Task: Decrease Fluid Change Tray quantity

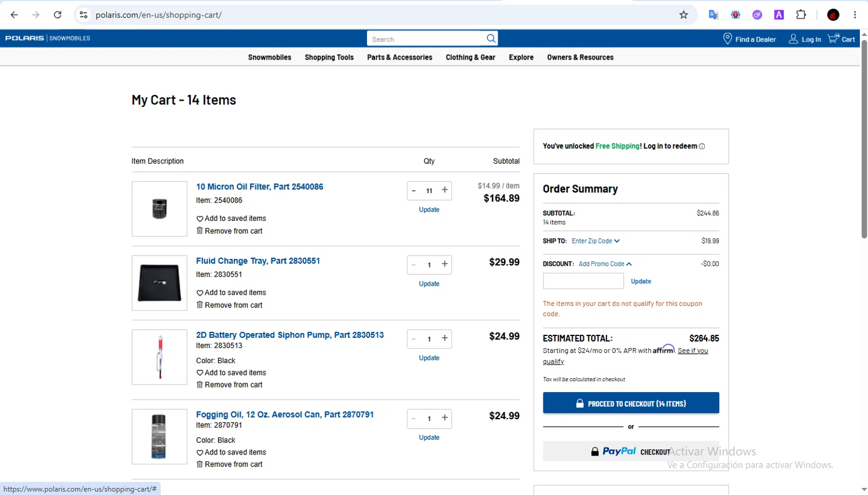Action: tap(414, 264)
